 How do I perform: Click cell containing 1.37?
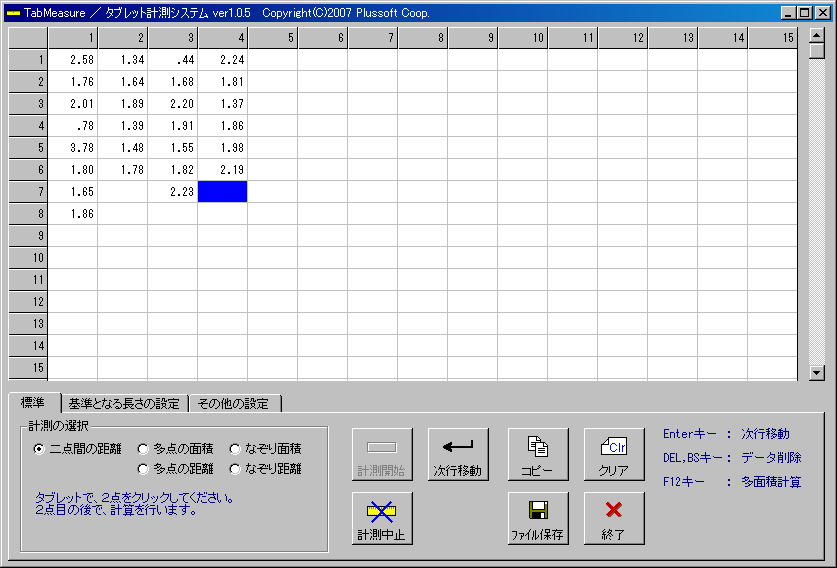223,104
